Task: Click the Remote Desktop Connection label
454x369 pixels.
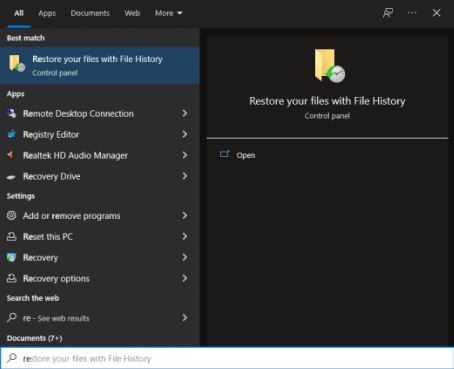Action: [78, 114]
